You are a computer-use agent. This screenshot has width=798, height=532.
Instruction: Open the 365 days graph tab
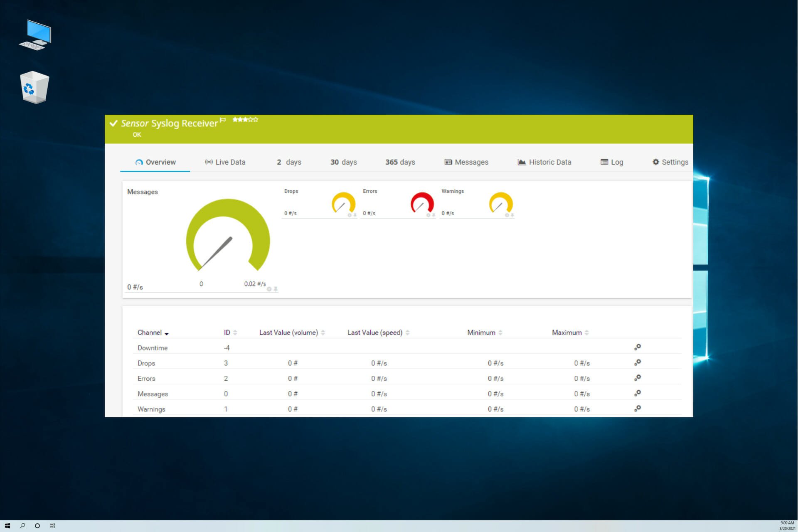(400, 162)
